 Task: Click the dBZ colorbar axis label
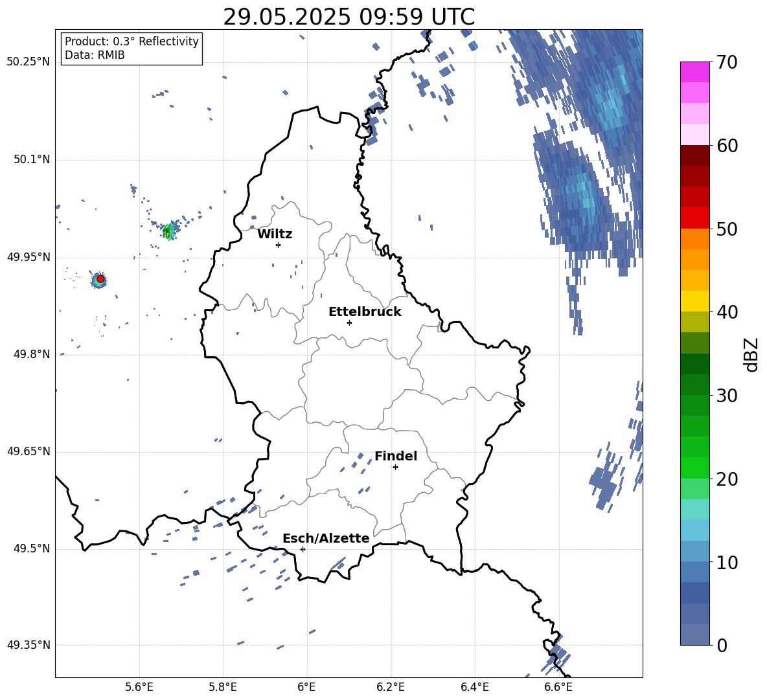tap(752, 354)
